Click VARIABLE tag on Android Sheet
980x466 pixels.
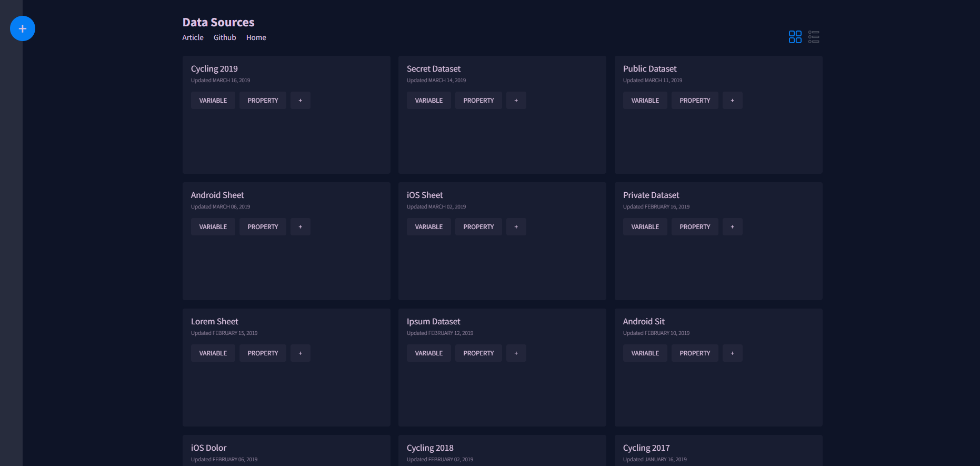pyautogui.click(x=213, y=227)
